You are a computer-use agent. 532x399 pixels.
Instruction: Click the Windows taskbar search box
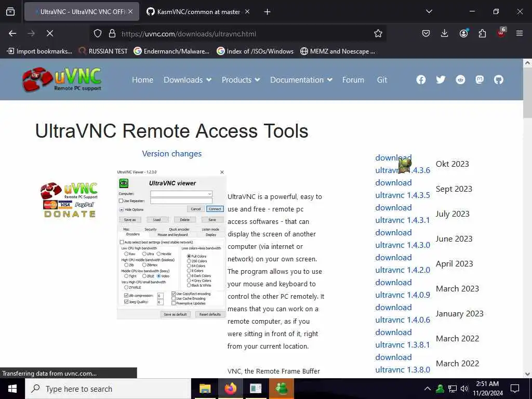pyautogui.click(x=108, y=389)
